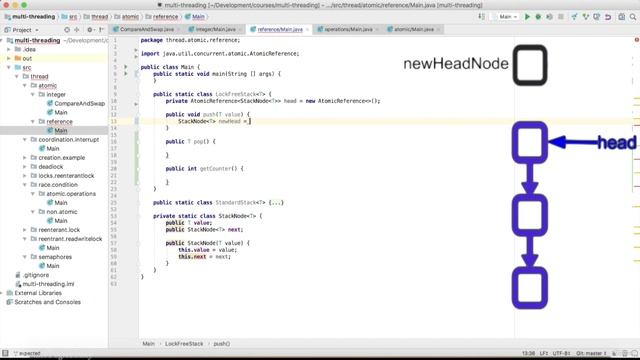
Task: Switch to atomic/Main.java tab
Action: click(413, 29)
